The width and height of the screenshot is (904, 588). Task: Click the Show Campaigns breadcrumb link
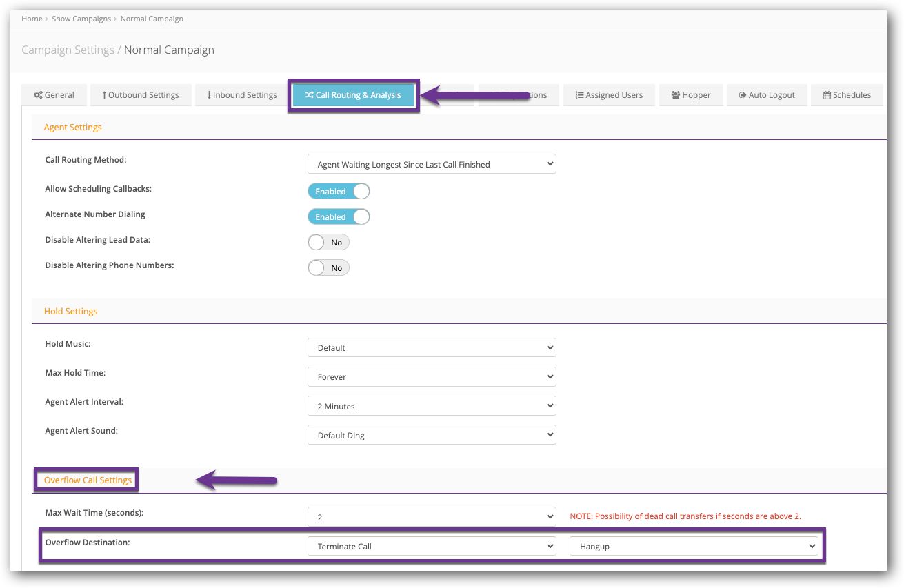click(81, 19)
